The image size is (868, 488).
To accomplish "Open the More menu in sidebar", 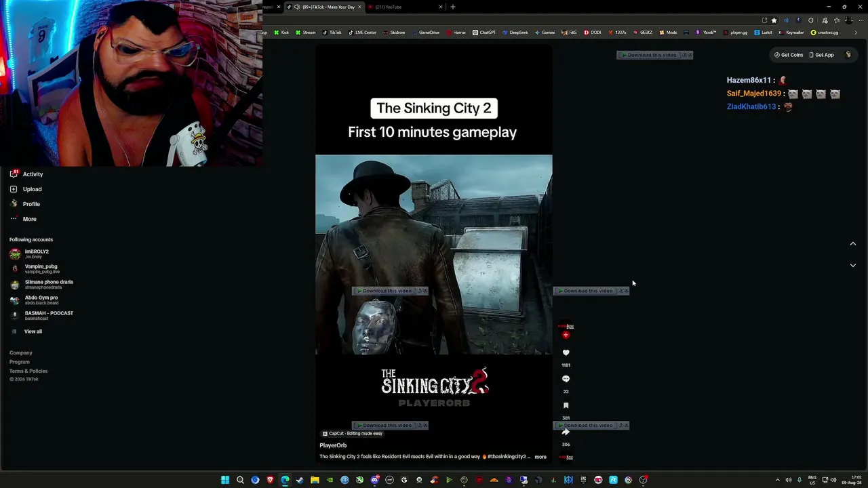I will tap(23, 219).
